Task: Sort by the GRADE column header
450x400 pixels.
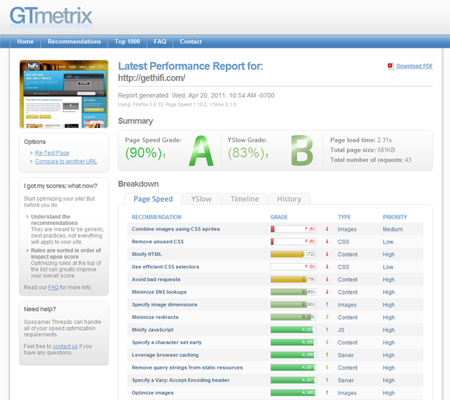Action: tap(279, 217)
